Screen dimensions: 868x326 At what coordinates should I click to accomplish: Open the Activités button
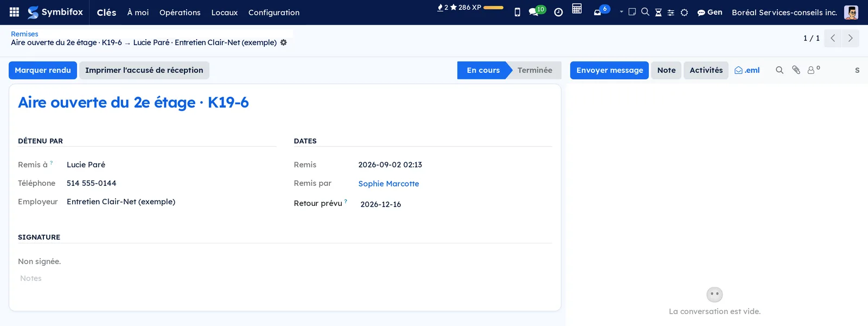[706, 70]
